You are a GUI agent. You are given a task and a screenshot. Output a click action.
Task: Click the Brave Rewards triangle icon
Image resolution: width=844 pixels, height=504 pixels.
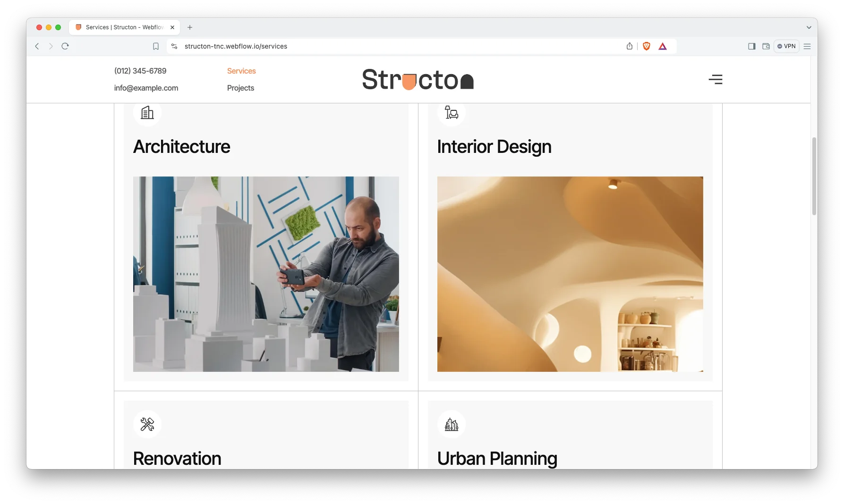pyautogui.click(x=663, y=46)
